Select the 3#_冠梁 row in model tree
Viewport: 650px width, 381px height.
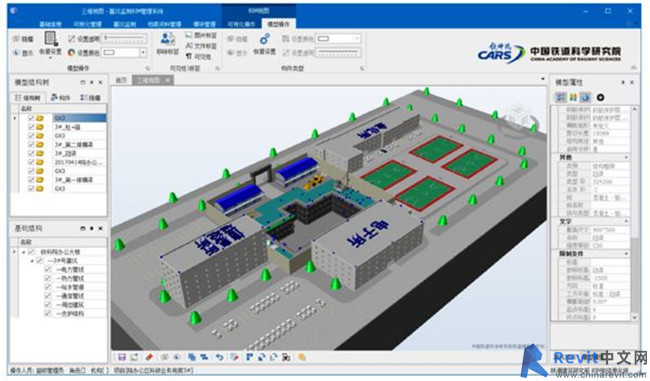[x=65, y=153]
